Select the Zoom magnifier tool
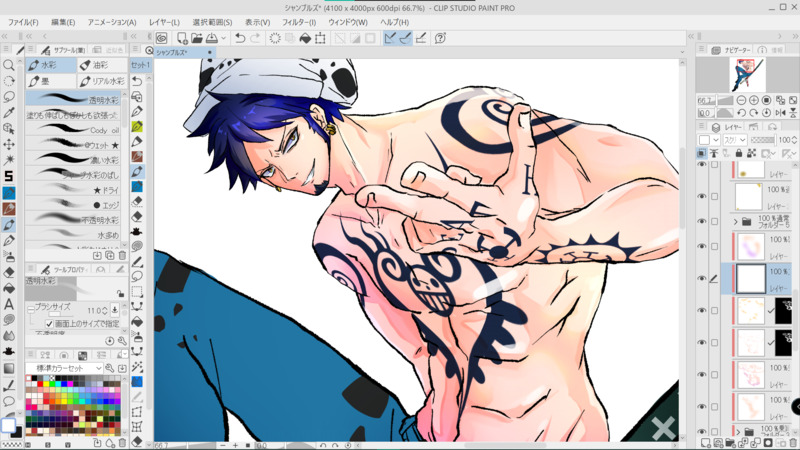The width and height of the screenshot is (800, 450). (9, 65)
